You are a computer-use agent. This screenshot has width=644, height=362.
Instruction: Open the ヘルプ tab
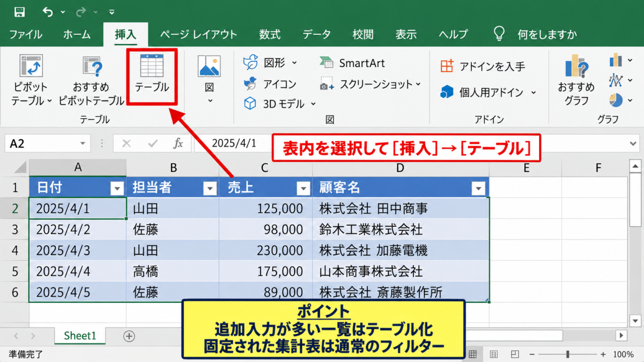click(453, 34)
